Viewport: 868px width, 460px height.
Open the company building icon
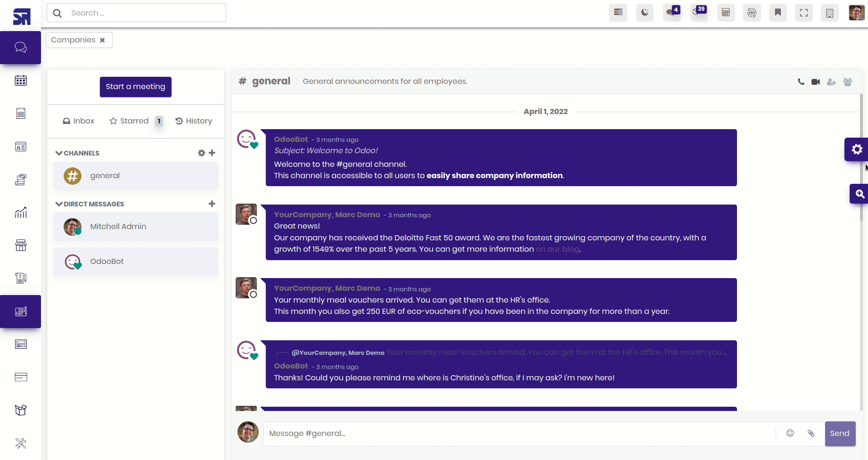point(830,13)
